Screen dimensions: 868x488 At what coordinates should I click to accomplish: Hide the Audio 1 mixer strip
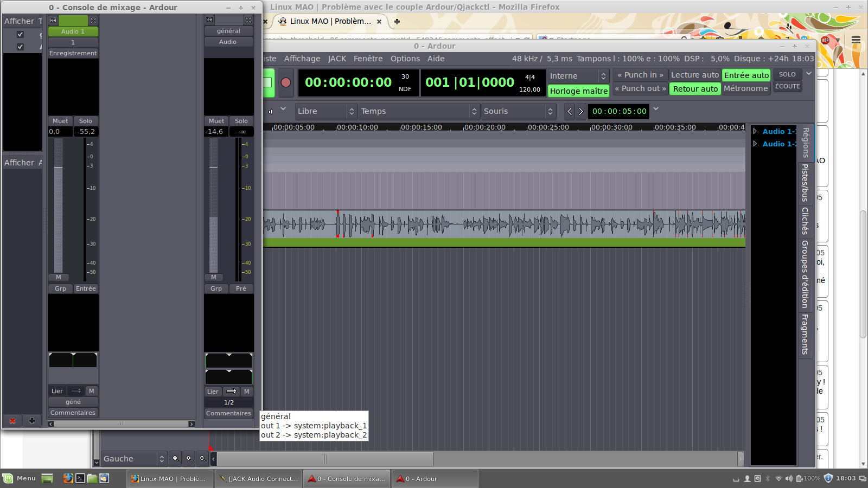[x=93, y=20]
